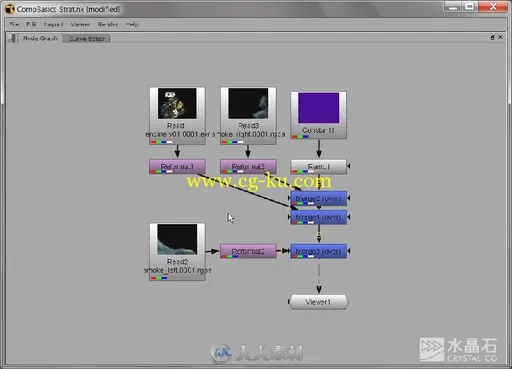512x369 pixels.
Task: Close the Node Graph pane with X icon
Action: (500, 37)
